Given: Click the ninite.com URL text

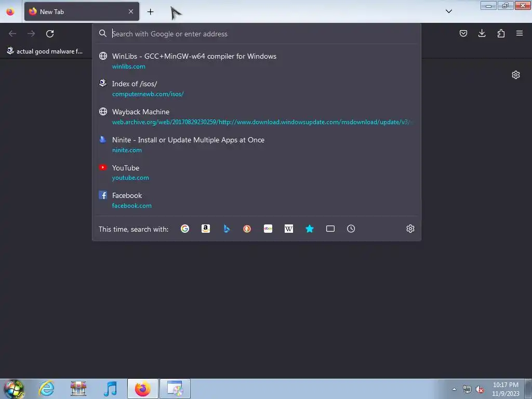Looking at the screenshot, I should [x=127, y=150].
